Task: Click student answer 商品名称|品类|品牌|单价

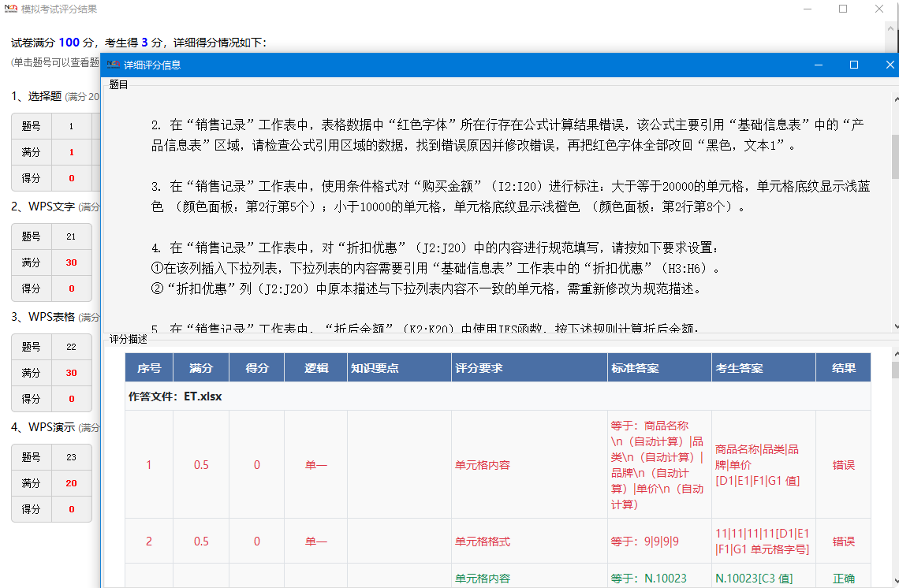Action: pyautogui.click(x=757, y=465)
